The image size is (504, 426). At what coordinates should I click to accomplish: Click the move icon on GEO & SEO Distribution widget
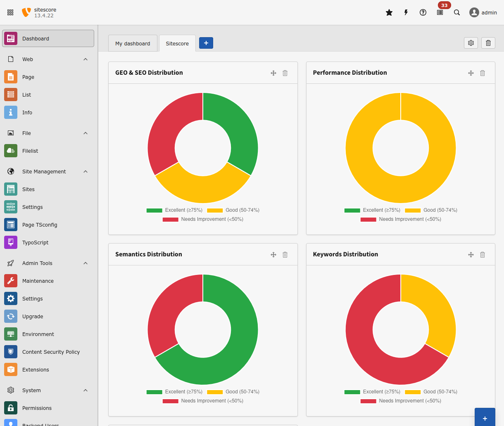pyautogui.click(x=273, y=73)
